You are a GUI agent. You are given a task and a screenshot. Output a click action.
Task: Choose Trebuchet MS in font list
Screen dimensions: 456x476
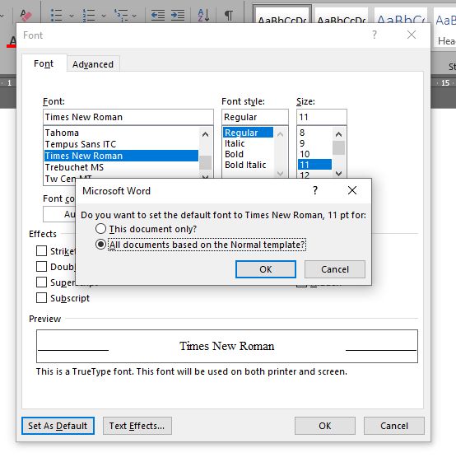(121, 167)
